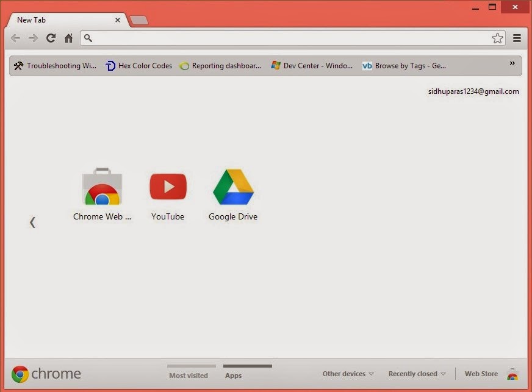Image resolution: width=532 pixels, height=392 pixels.
Task: Go forward with the forward arrow
Action: point(33,38)
